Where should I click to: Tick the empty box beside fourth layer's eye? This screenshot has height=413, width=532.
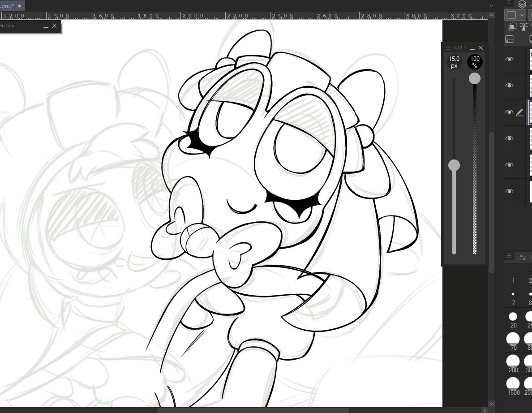pyautogui.click(x=520, y=139)
